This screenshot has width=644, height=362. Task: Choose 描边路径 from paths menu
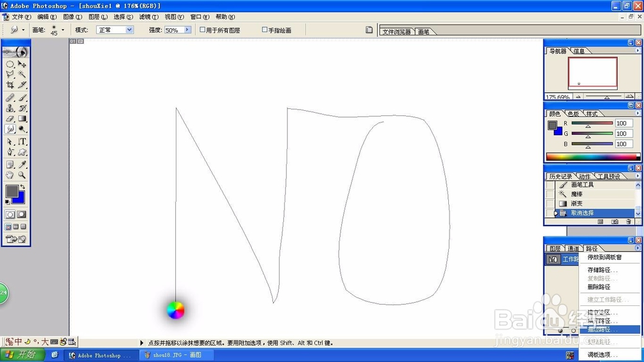click(x=609, y=330)
